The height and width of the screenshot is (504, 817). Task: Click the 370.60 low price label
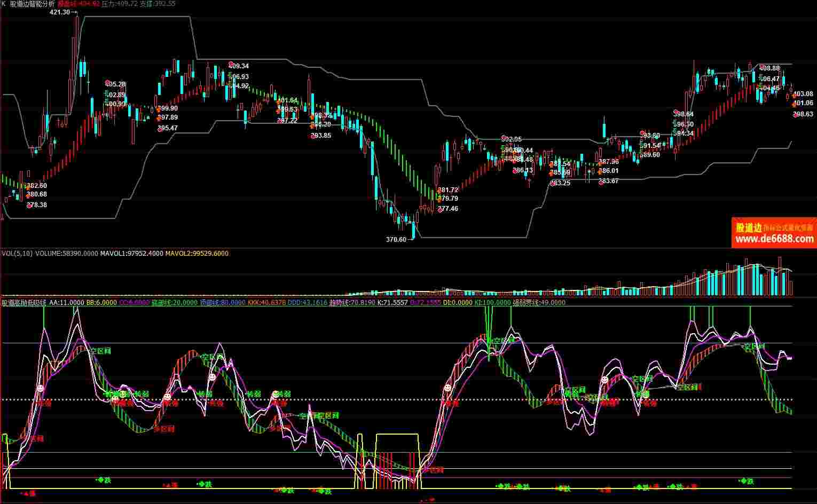pyautogui.click(x=396, y=240)
